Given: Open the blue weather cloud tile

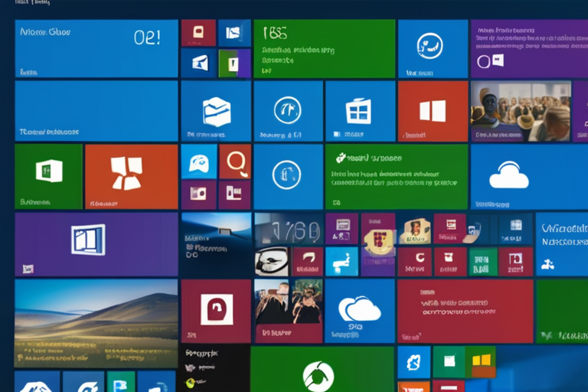Looking at the screenshot, I should click(359, 310).
